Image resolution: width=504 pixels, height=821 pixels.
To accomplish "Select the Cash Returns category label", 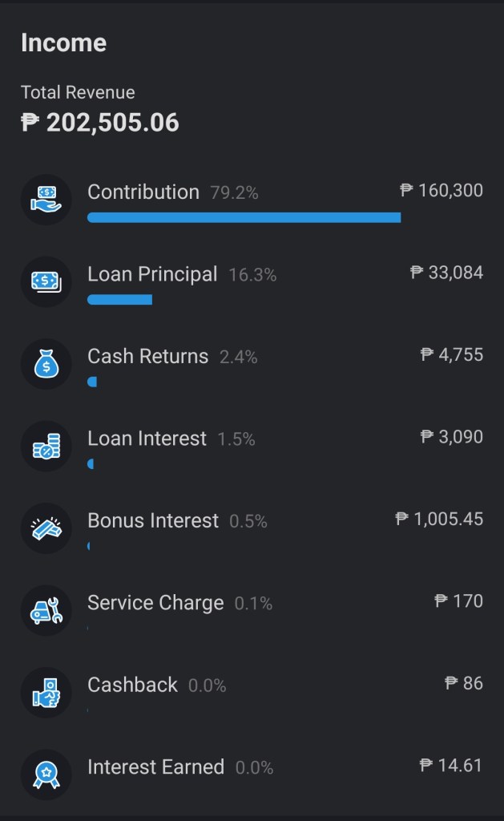I will (147, 357).
